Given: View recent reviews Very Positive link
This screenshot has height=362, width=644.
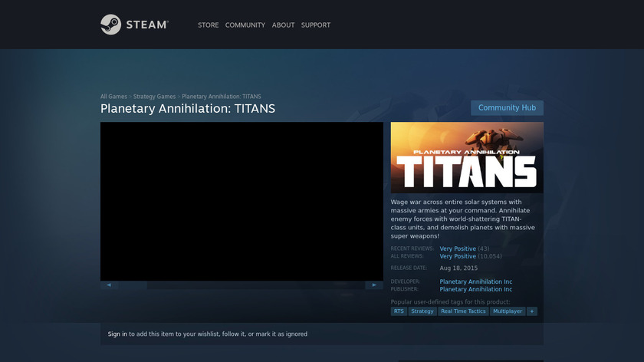Looking at the screenshot, I should coord(458,248).
